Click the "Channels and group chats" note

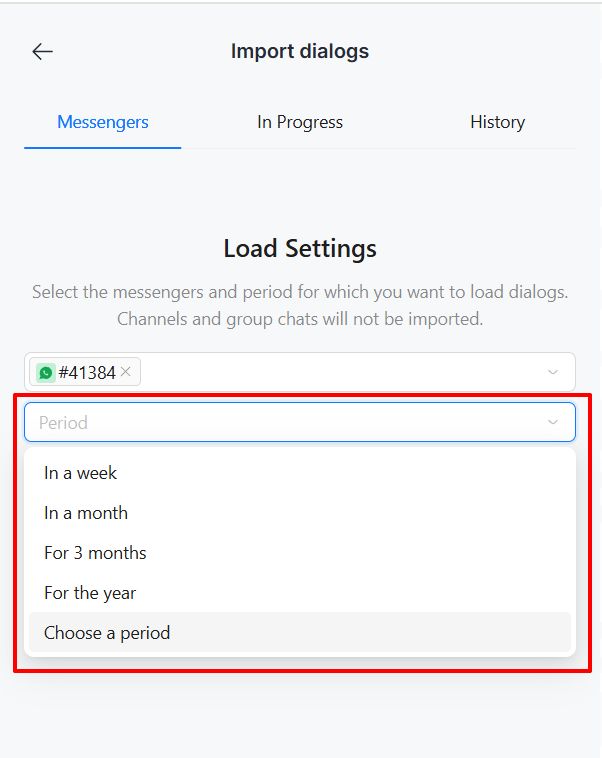coord(300,320)
